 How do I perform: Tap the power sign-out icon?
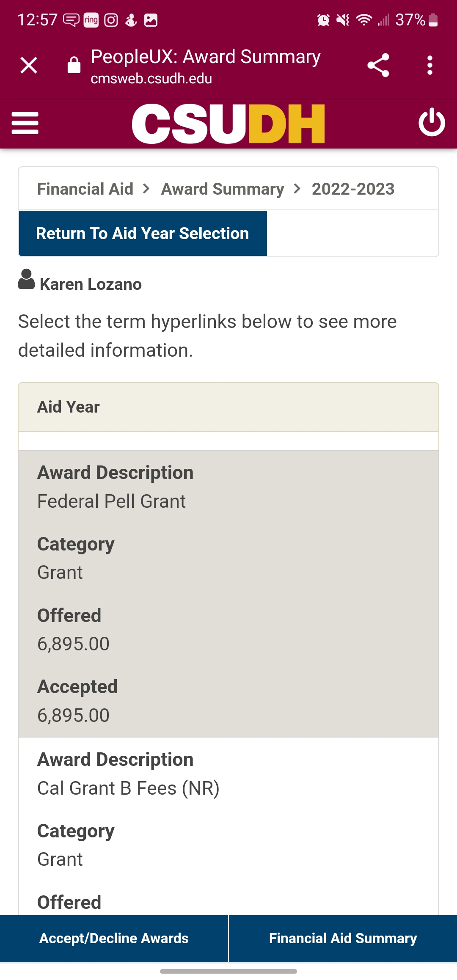tap(432, 122)
